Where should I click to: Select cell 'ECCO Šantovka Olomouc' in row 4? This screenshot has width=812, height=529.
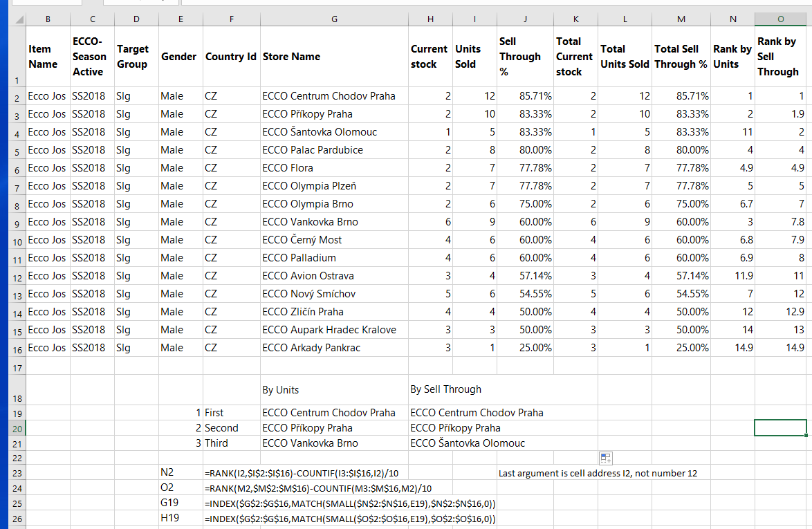coord(334,132)
